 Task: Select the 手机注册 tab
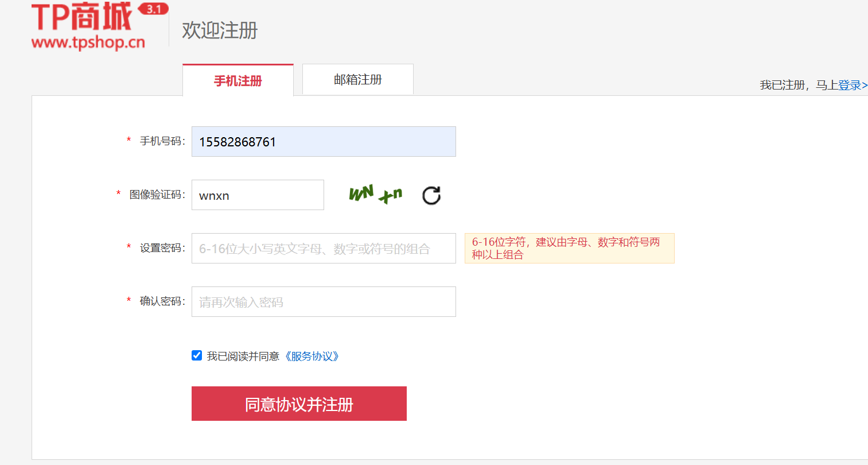click(238, 80)
